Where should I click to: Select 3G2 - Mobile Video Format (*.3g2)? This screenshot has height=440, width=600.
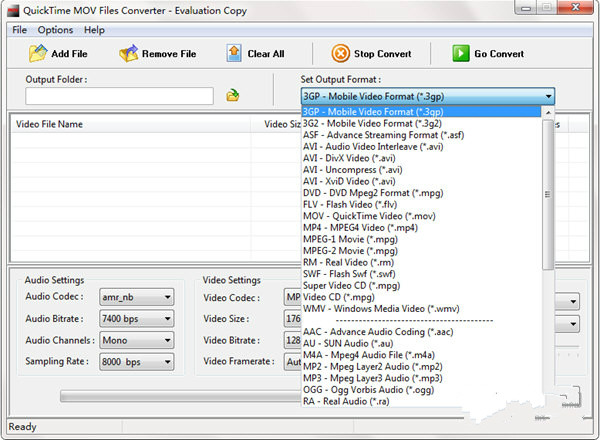click(x=421, y=124)
